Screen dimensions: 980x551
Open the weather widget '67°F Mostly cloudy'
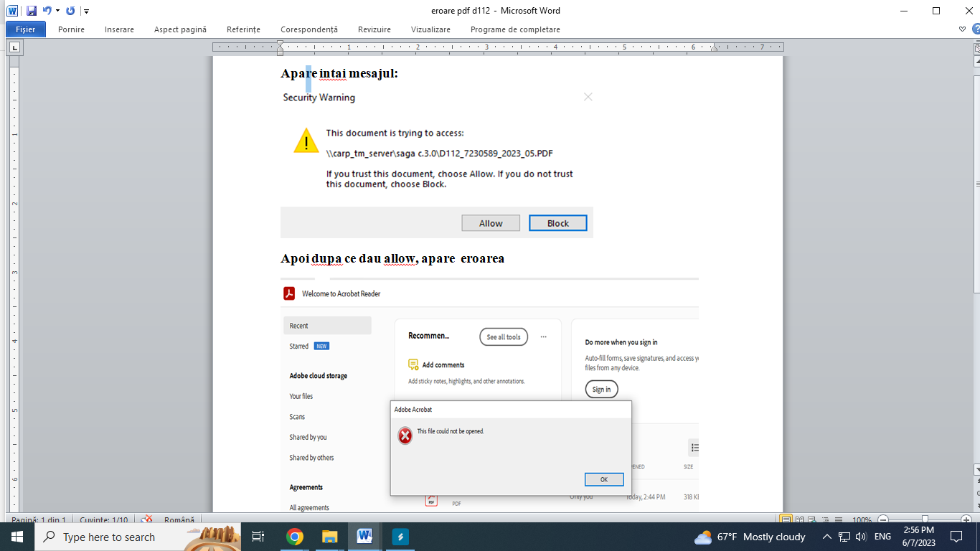[x=750, y=537]
